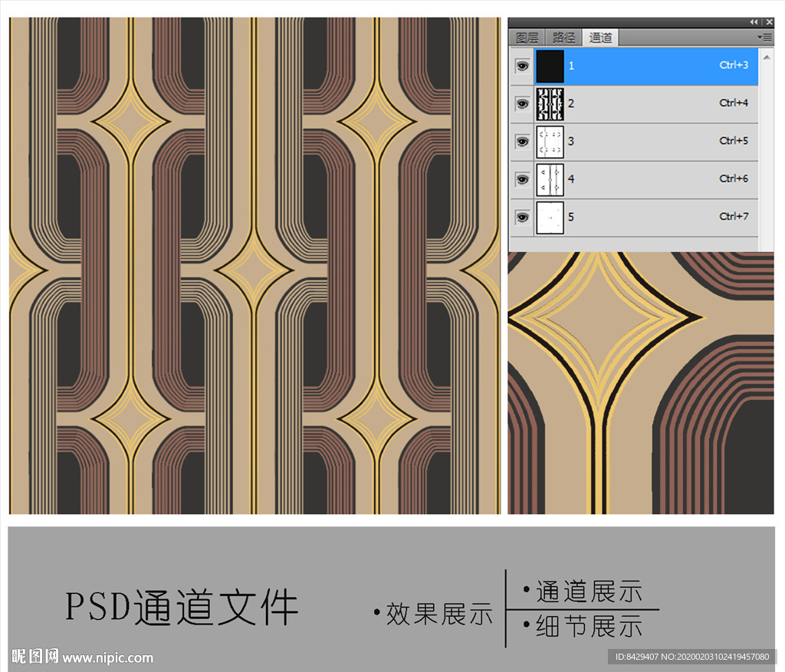Toggle visibility of channel 2
785x672 pixels.
tap(522, 103)
